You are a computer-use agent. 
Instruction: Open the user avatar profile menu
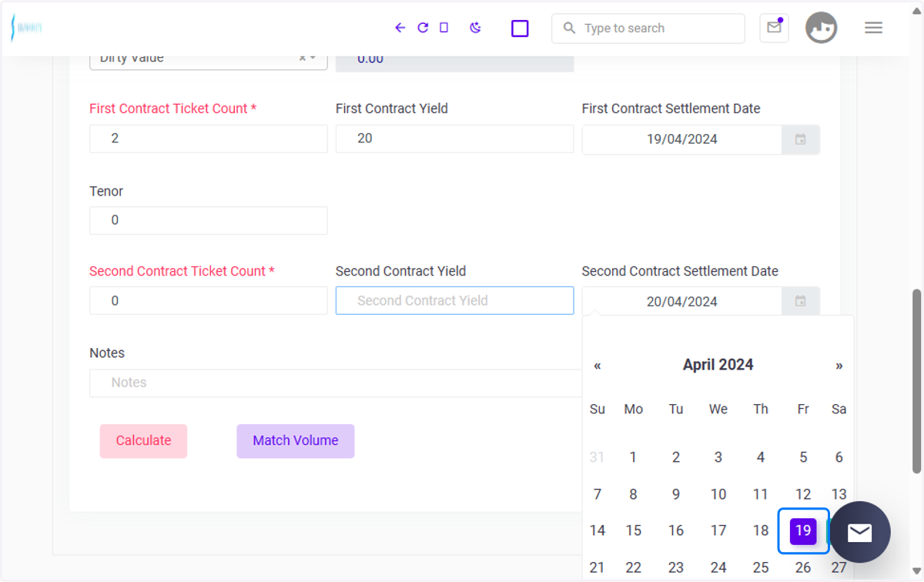(821, 28)
